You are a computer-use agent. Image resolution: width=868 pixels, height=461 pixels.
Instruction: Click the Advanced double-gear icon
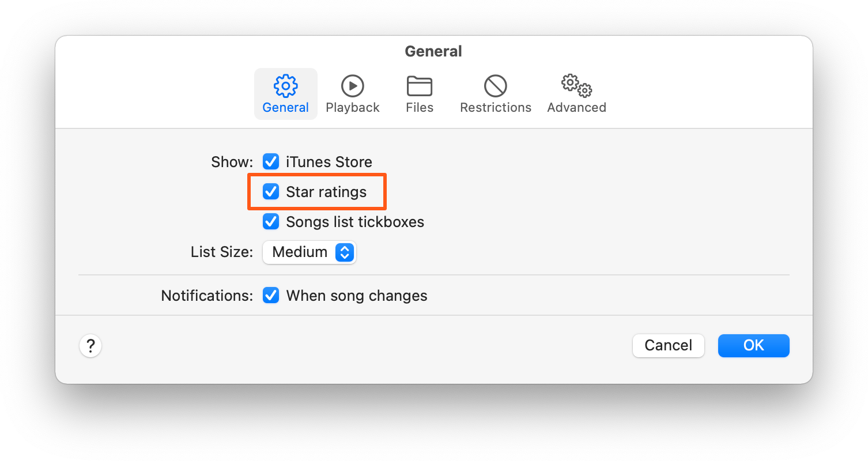pos(576,86)
